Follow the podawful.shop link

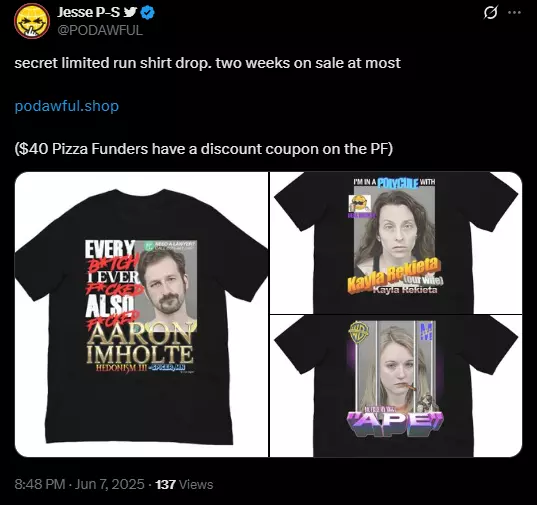pos(67,106)
